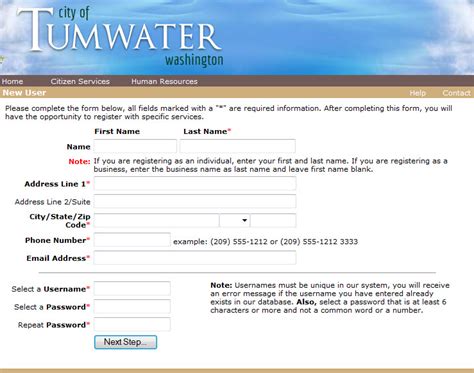The image size is (474, 373).
Task: Open the Home menu item
Action: point(12,81)
